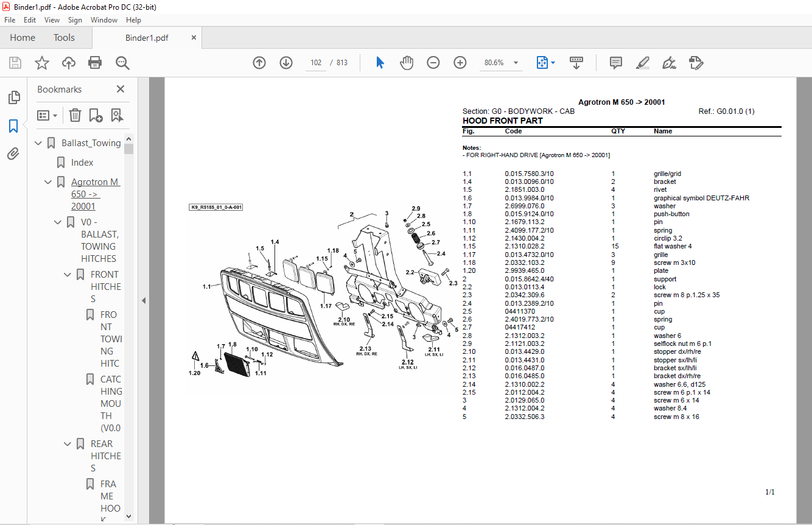Collapse the left navigation pane arrow
The height and width of the screenshot is (525, 812).
tap(144, 300)
